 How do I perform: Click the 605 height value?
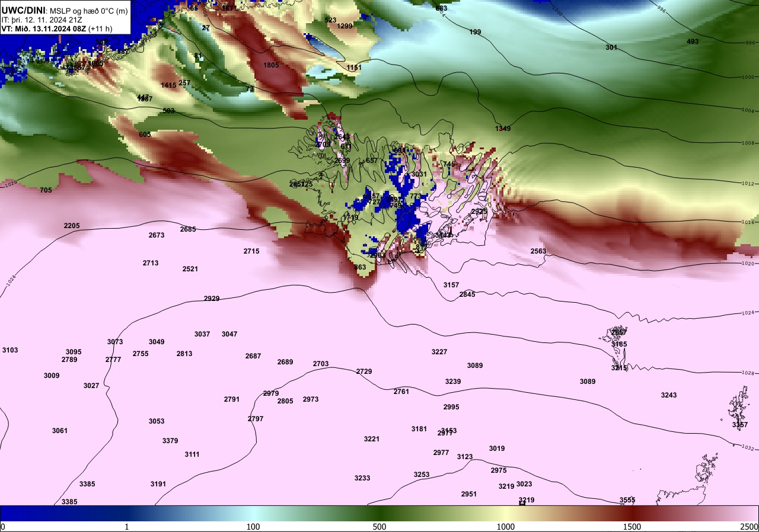click(x=145, y=134)
